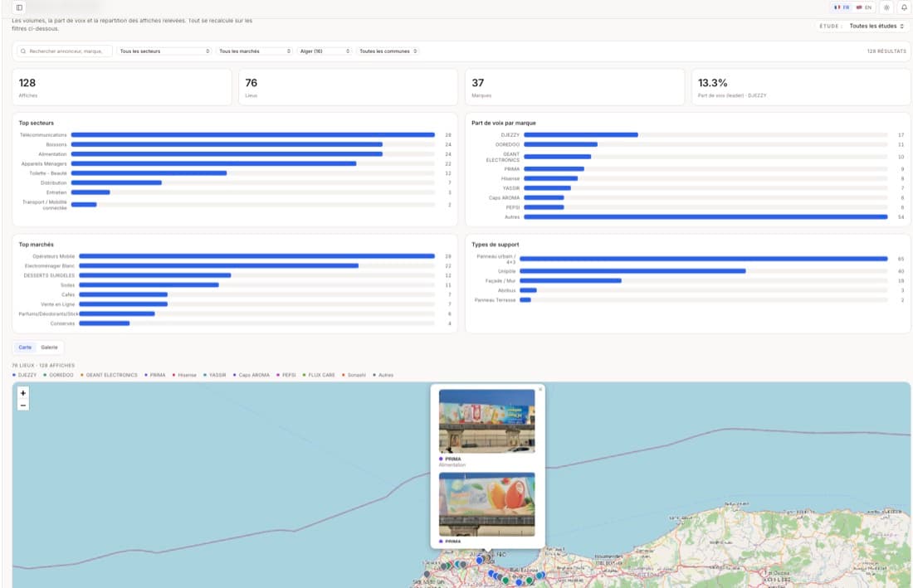
Task: Click the Sonashi legend entry
Action: (354, 375)
